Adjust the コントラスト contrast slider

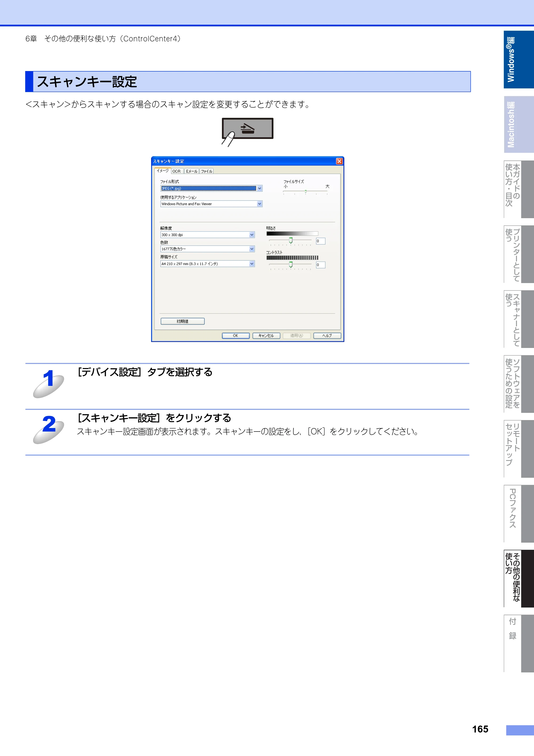point(290,265)
